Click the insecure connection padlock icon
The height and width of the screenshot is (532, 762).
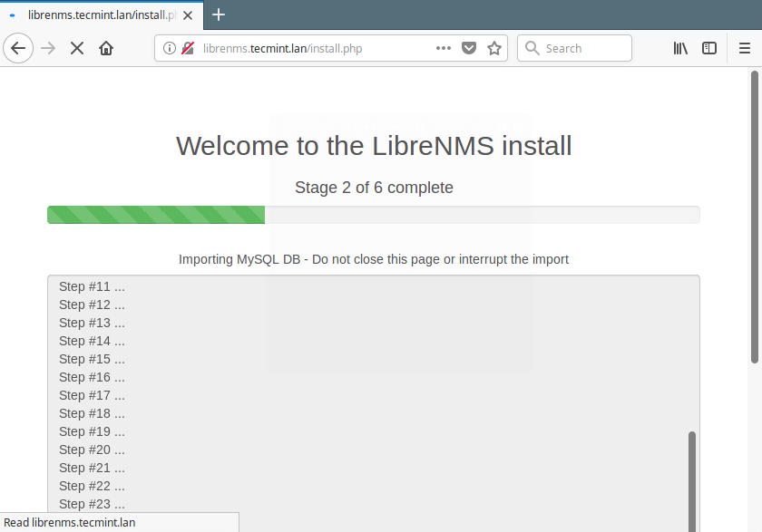point(188,48)
